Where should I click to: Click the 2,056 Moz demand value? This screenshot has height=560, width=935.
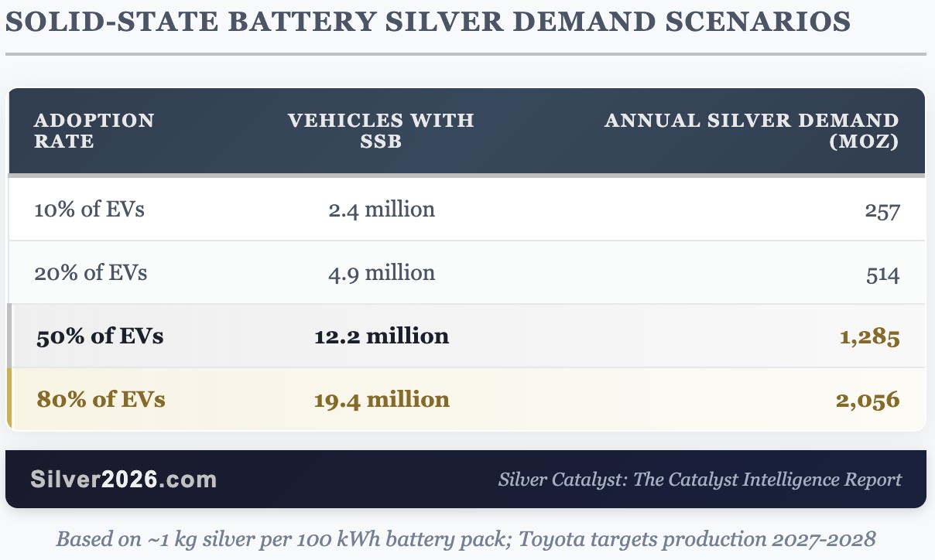[x=869, y=401]
